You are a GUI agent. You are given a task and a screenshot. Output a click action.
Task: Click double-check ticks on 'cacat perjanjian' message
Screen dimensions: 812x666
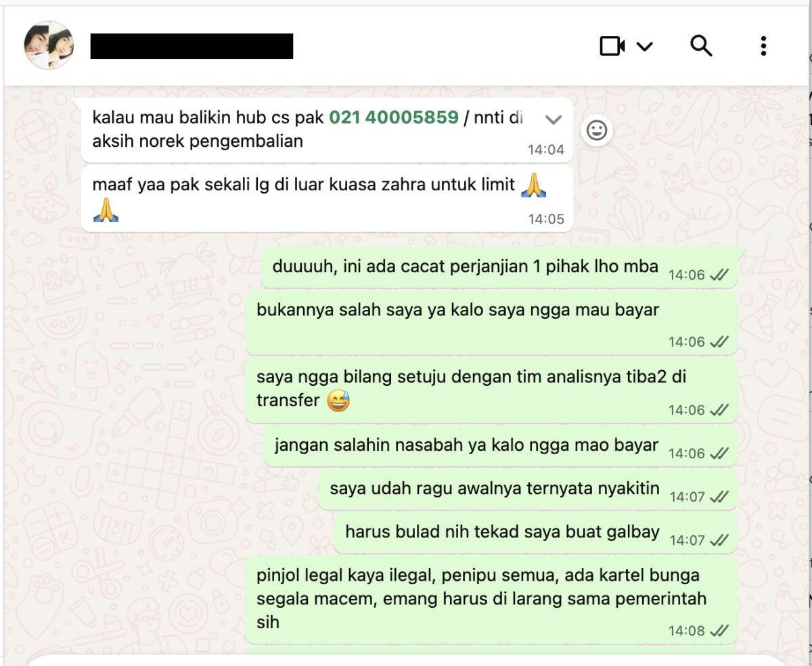pyautogui.click(x=719, y=275)
